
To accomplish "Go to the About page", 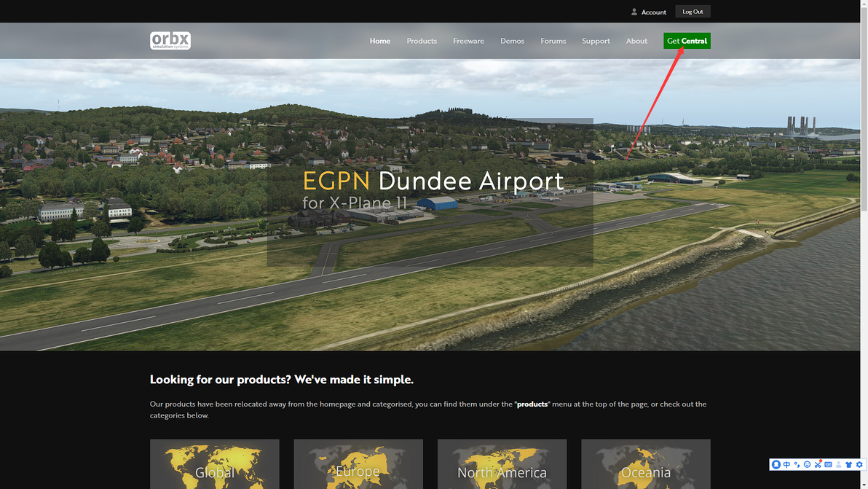I will 636,41.
